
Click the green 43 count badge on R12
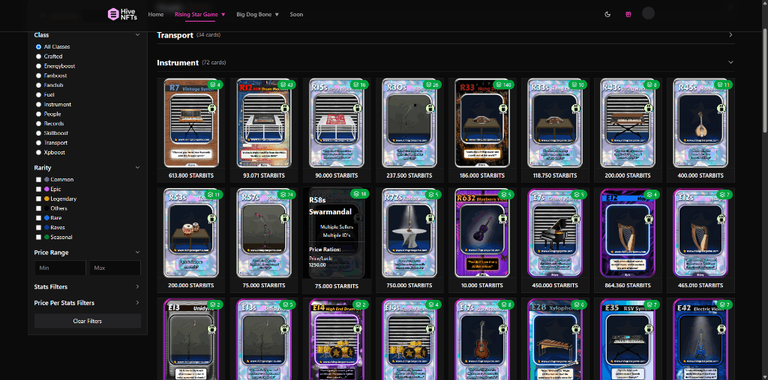click(x=287, y=85)
